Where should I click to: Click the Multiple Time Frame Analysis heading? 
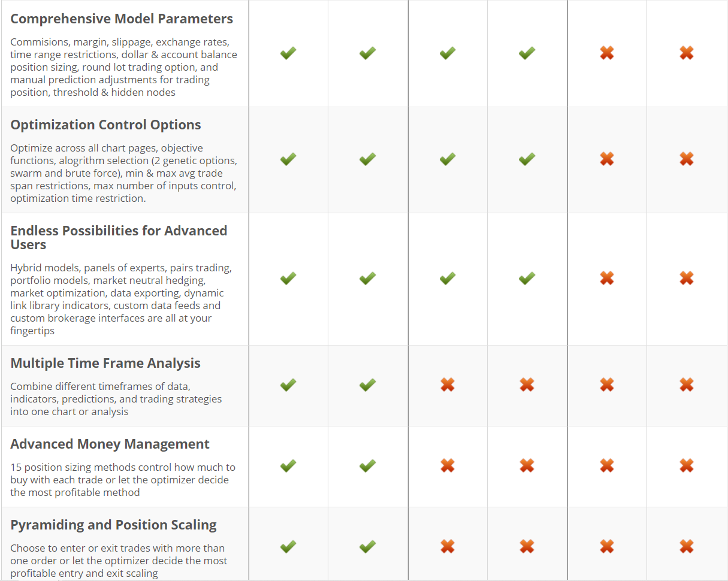(105, 363)
